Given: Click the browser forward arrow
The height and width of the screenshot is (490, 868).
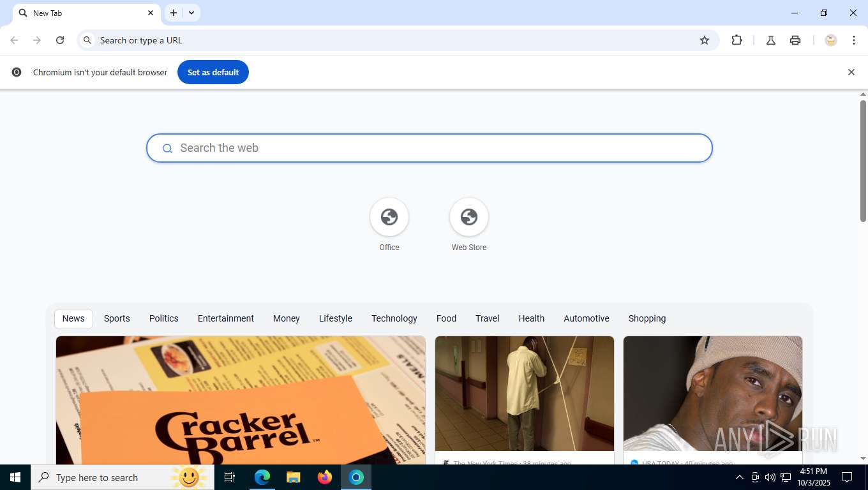Looking at the screenshot, I should click(37, 40).
